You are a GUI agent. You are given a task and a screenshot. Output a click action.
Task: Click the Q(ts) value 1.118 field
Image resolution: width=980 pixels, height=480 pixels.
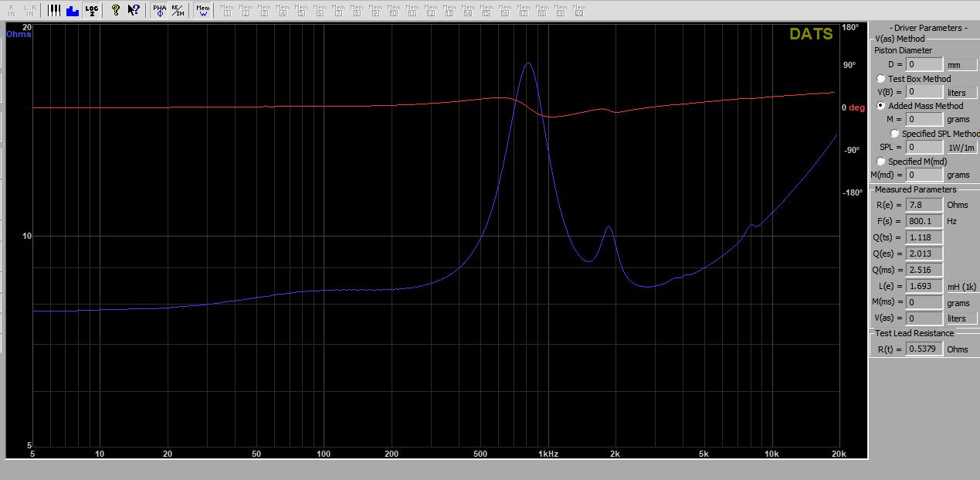(x=924, y=237)
